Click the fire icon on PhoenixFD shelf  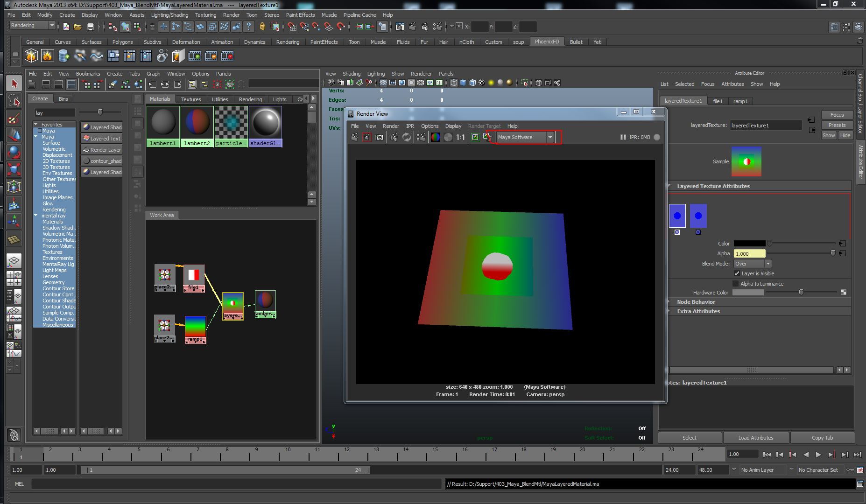click(x=47, y=56)
